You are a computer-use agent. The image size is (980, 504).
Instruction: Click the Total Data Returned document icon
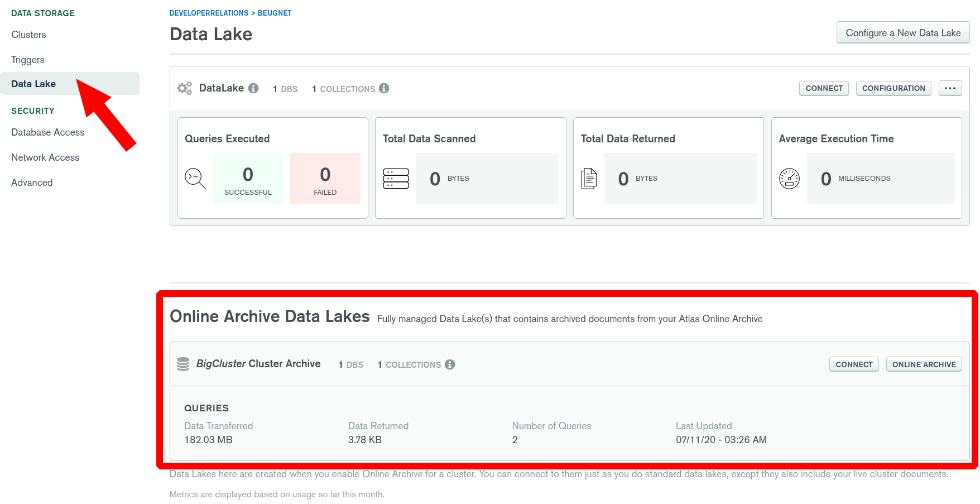(x=589, y=179)
